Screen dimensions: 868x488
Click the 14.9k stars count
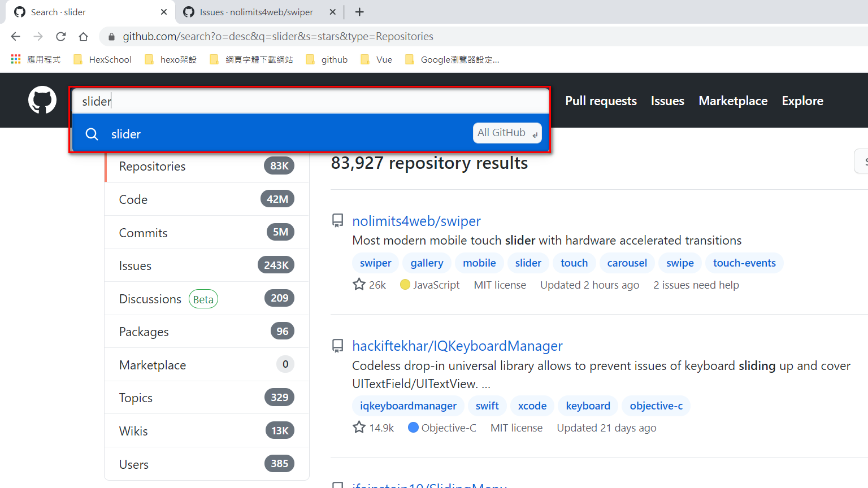click(x=381, y=428)
